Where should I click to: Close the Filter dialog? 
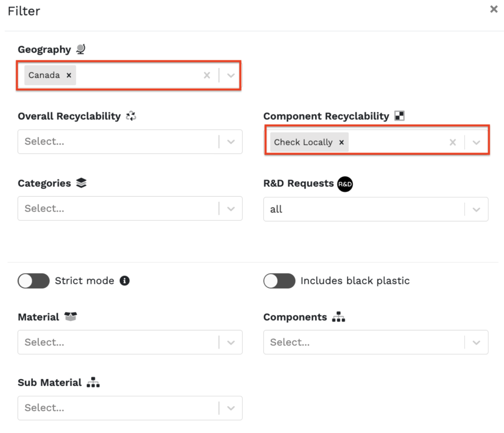coord(493,9)
